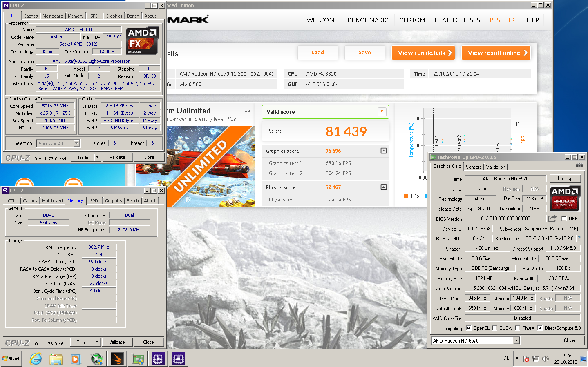This screenshot has width=588, height=367.
Task: Toggle the UEFI checkbox in GPU-Z
Action: [x=564, y=219]
